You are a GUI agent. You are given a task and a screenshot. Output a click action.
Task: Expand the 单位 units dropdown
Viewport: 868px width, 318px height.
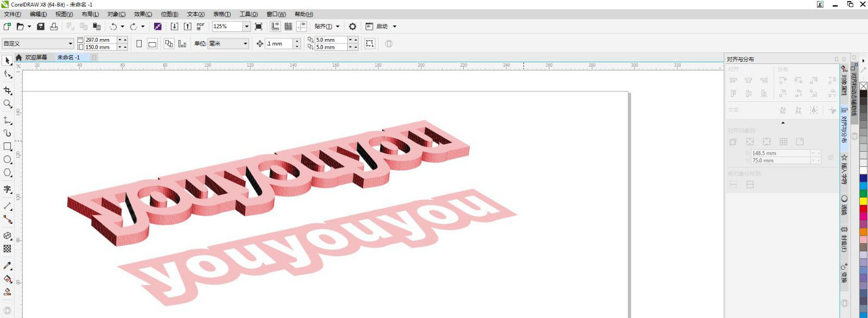[245, 44]
